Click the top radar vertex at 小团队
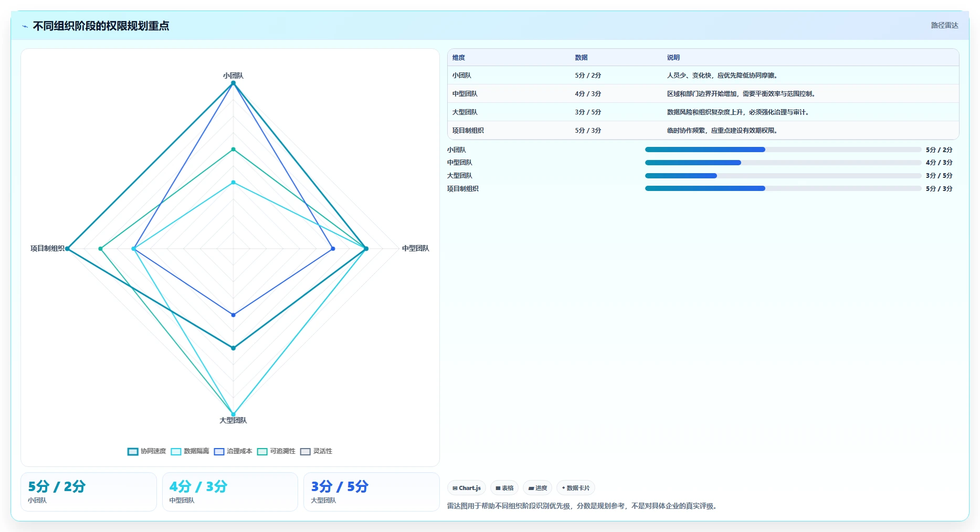Image resolution: width=980 pixels, height=532 pixels. tap(234, 83)
